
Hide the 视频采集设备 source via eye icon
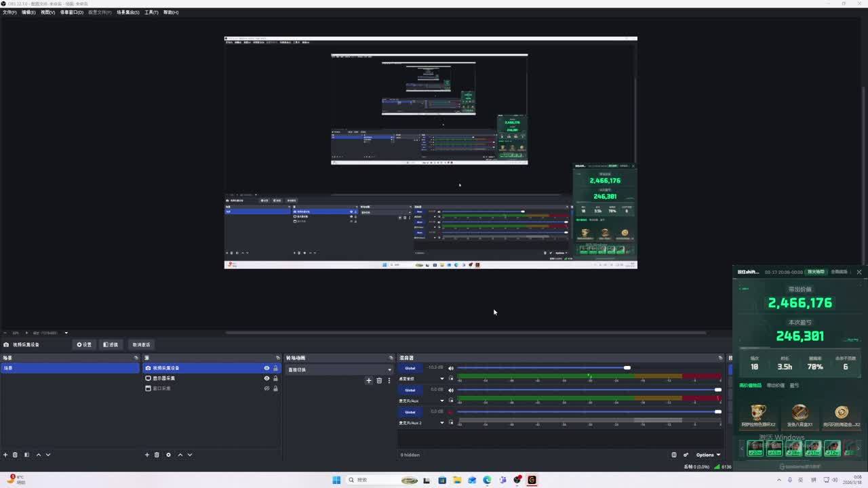(x=267, y=368)
